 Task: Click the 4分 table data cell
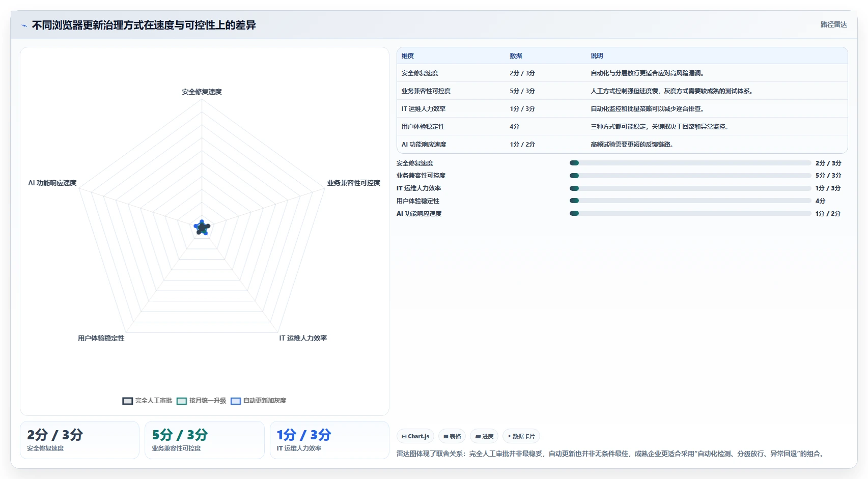514,127
